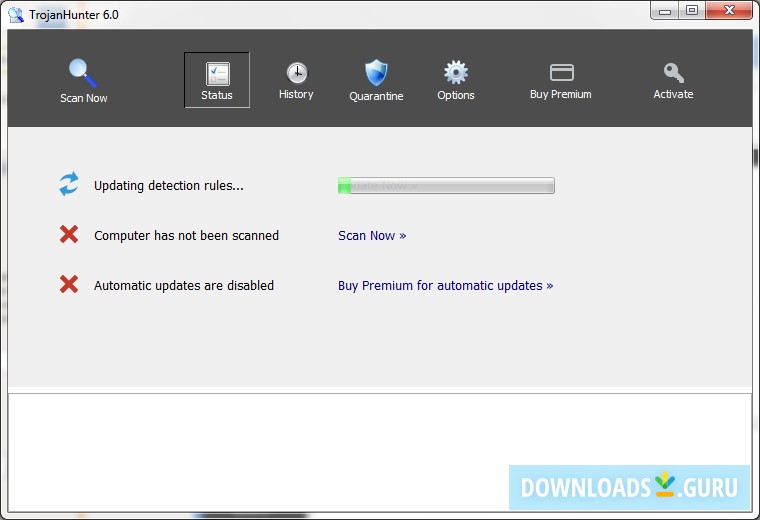Minimize the TrojanHunter window
The image size is (760, 520).
665,11
